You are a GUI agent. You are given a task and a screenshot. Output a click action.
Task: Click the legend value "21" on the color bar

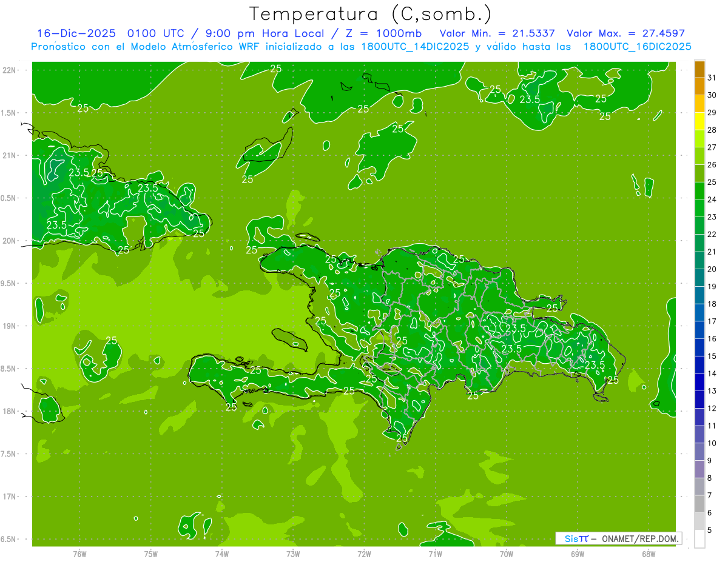coord(712,252)
